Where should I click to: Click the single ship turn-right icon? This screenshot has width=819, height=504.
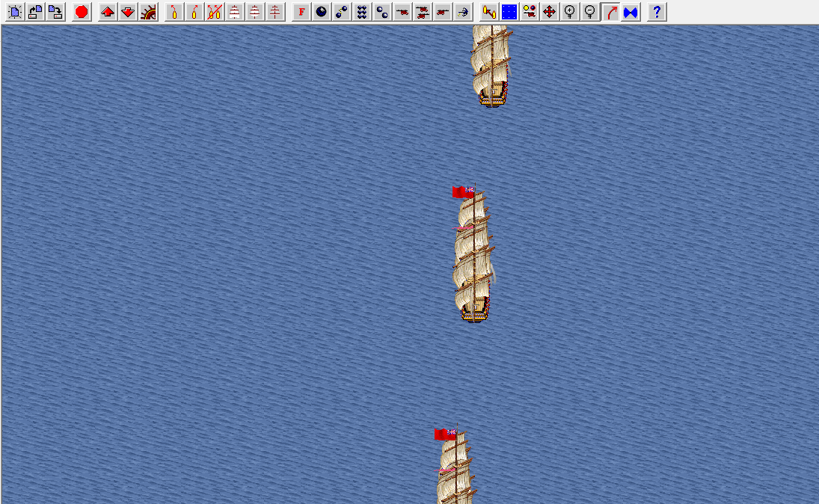pyautogui.click(x=194, y=12)
